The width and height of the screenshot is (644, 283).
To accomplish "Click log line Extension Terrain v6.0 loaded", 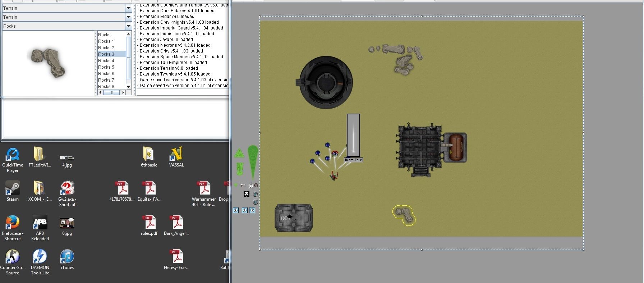I will coord(167,68).
